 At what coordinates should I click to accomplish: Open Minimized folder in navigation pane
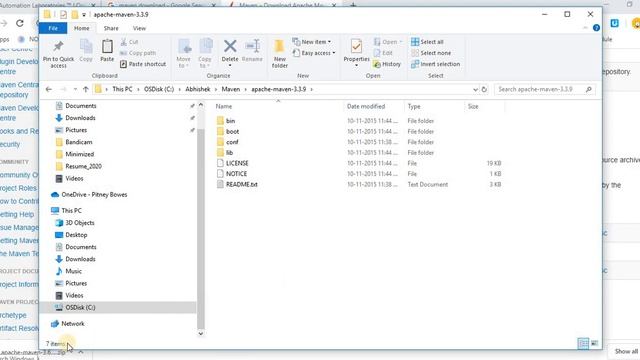(80, 154)
